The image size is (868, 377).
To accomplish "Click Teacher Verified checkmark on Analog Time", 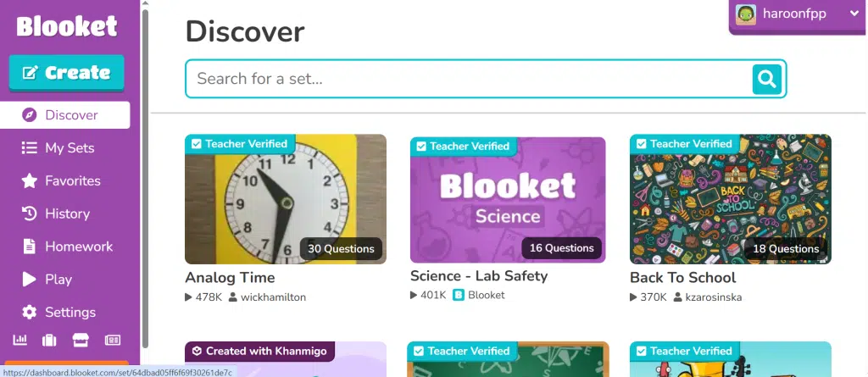I will (x=196, y=144).
